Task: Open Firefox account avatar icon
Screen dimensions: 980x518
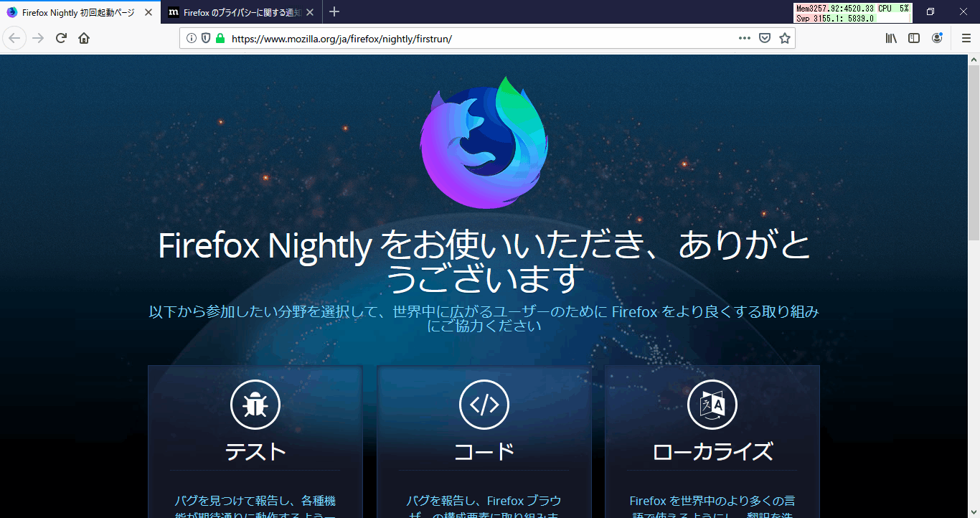Action: coord(937,38)
